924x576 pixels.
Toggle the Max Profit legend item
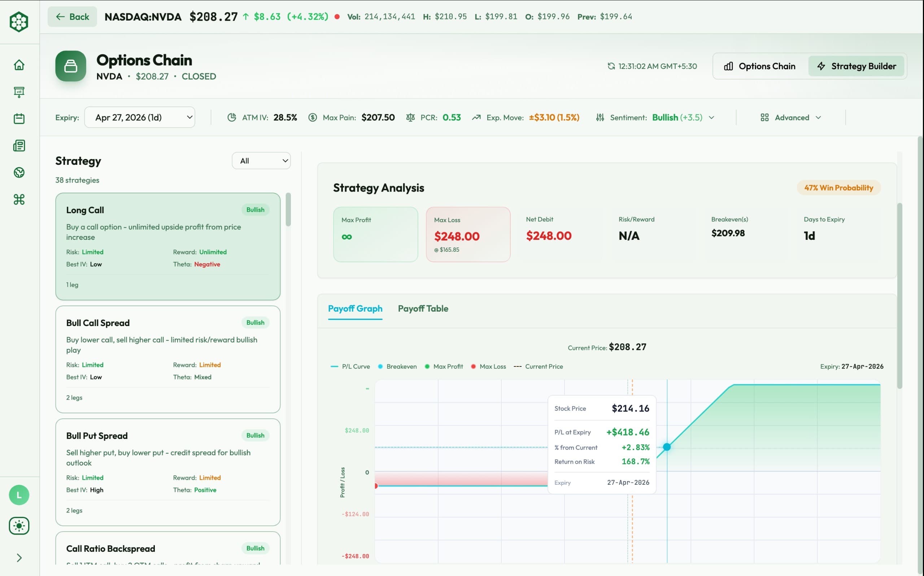pyautogui.click(x=444, y=366)
